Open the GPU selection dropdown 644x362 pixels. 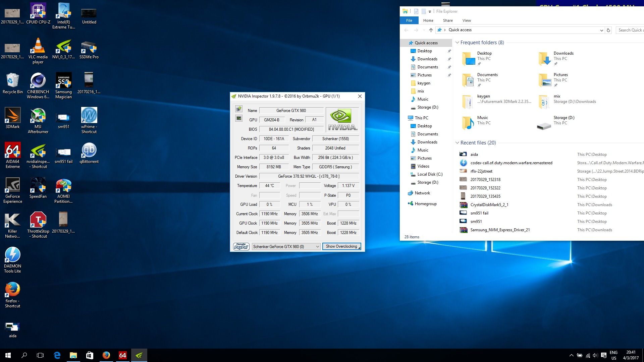pos(286,247)
